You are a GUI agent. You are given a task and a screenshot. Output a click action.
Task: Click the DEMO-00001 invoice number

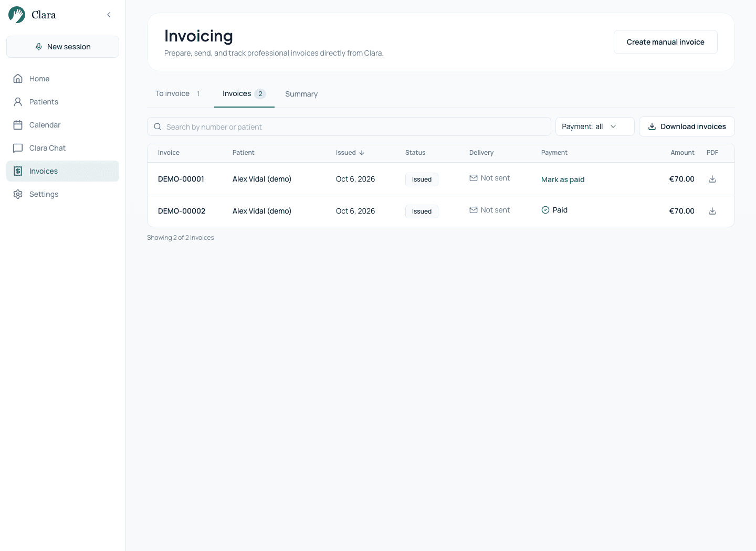tap(181, 179)
